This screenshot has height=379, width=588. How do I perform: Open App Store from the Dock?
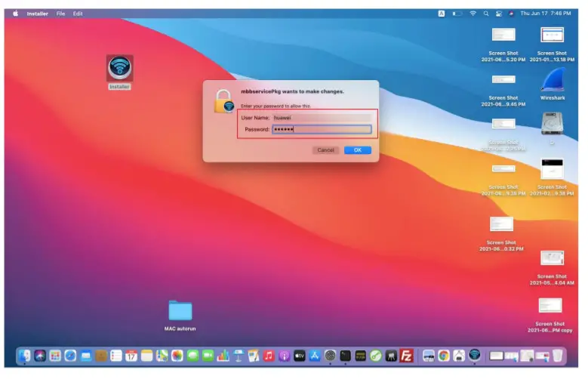tap(315, 356)
